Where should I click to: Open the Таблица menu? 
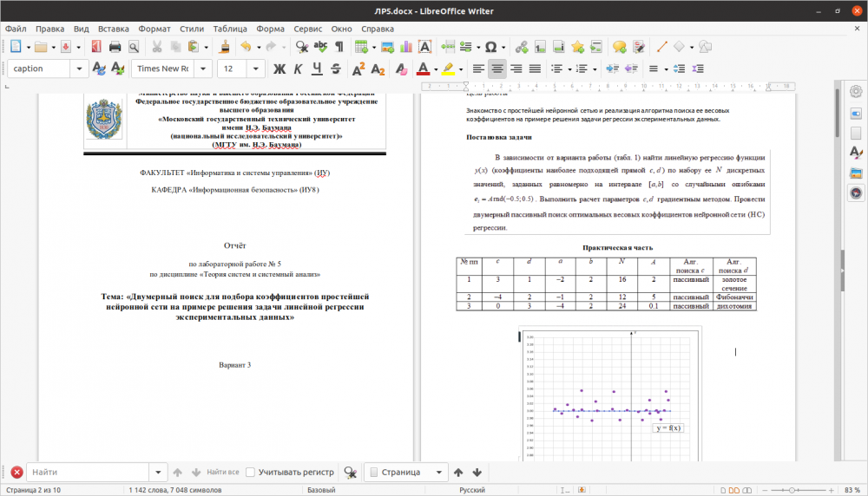[230, 29]
